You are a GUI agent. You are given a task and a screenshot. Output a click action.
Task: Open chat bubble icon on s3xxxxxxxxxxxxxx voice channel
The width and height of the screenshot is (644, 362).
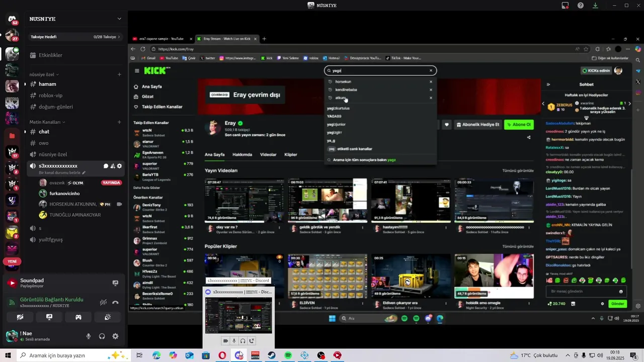tap(106, 166)
